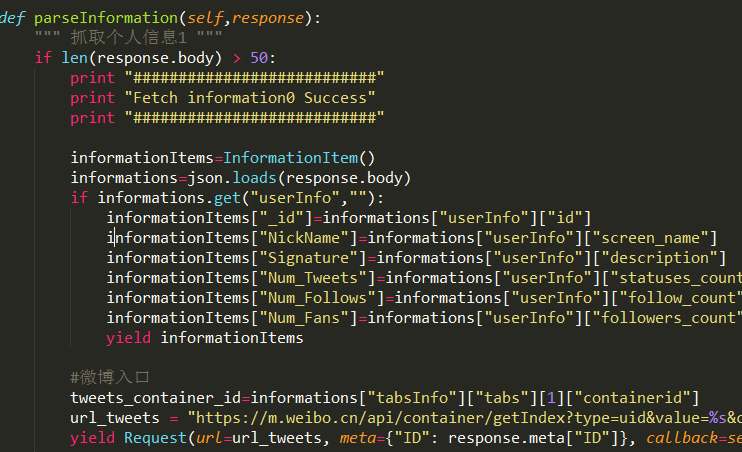The width and height of the screenshot is (742, 452).
Task: Click 'yield informationItems' line
Action: tap(204, 338)
